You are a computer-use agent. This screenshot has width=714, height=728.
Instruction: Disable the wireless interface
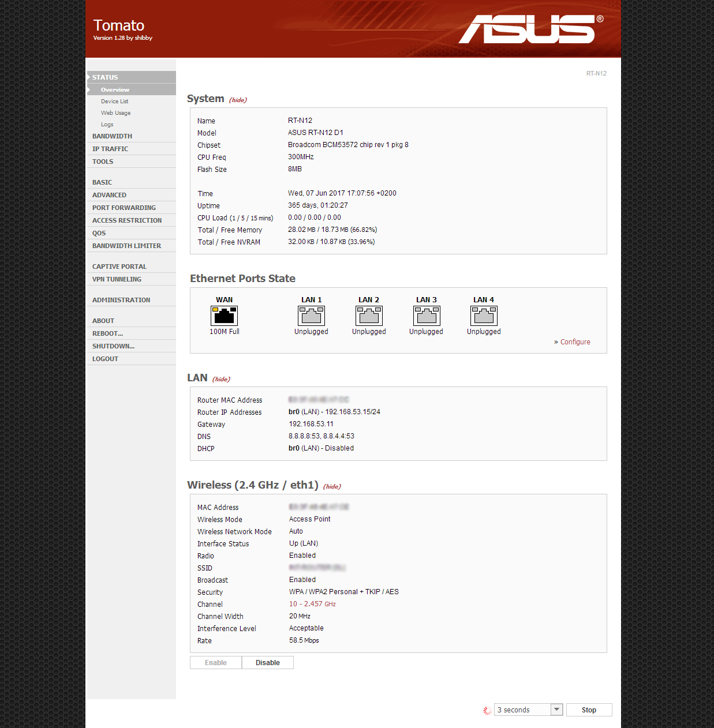pos(267,663)
